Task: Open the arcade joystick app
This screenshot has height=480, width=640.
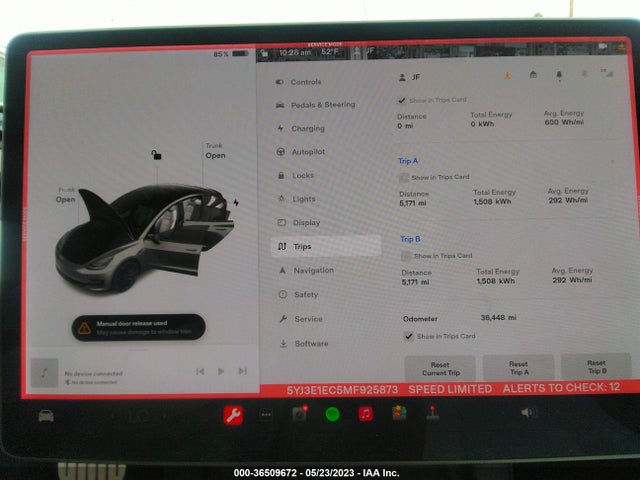Action: [x=433, y=413]
